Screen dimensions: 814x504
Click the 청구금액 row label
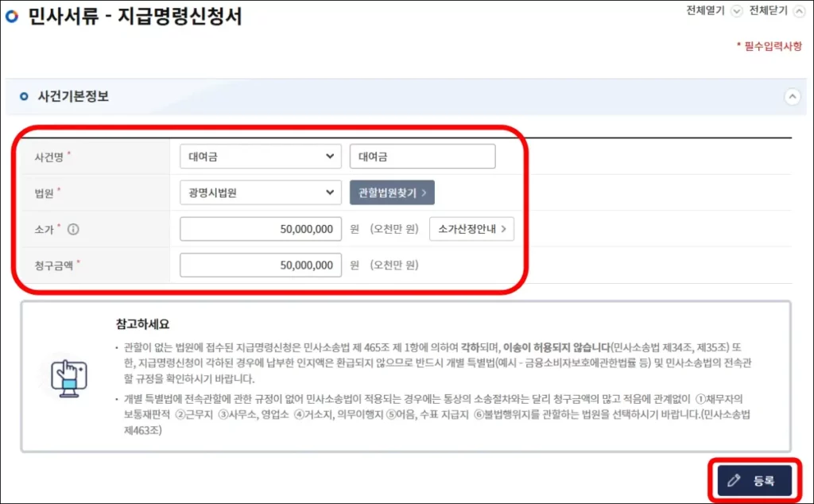pos(54,266)
